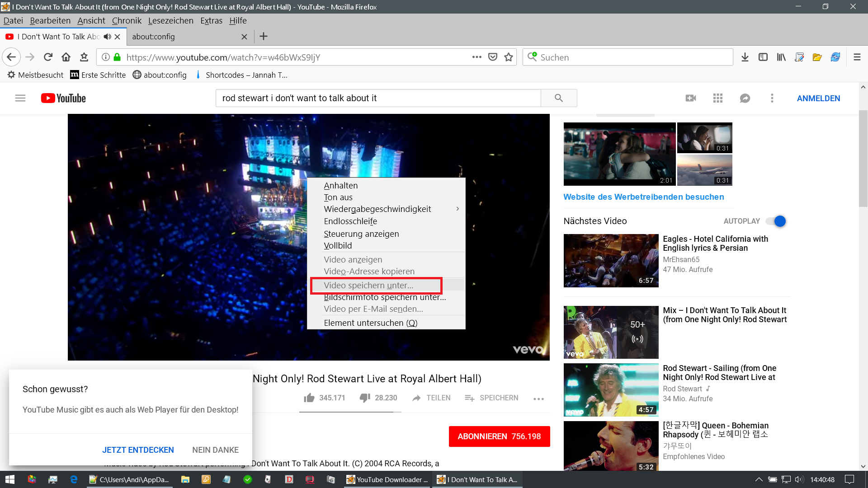Select Vollbild in the context menu
Screen dimensions: 868x488
[x=338, y=245]
